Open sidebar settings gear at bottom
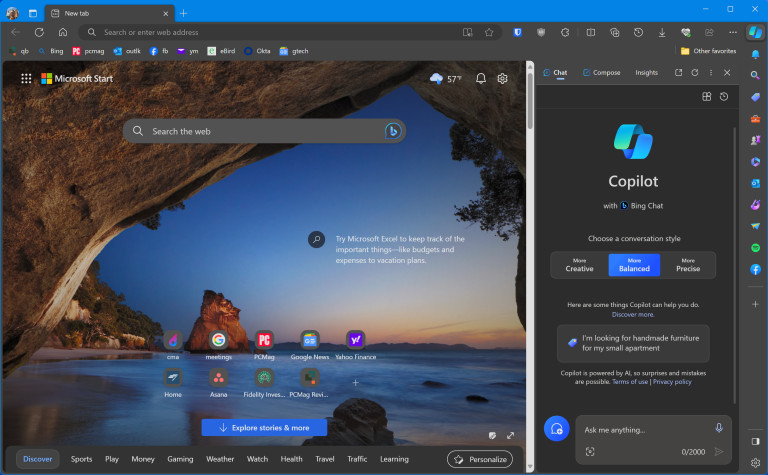 coord(755,463)
